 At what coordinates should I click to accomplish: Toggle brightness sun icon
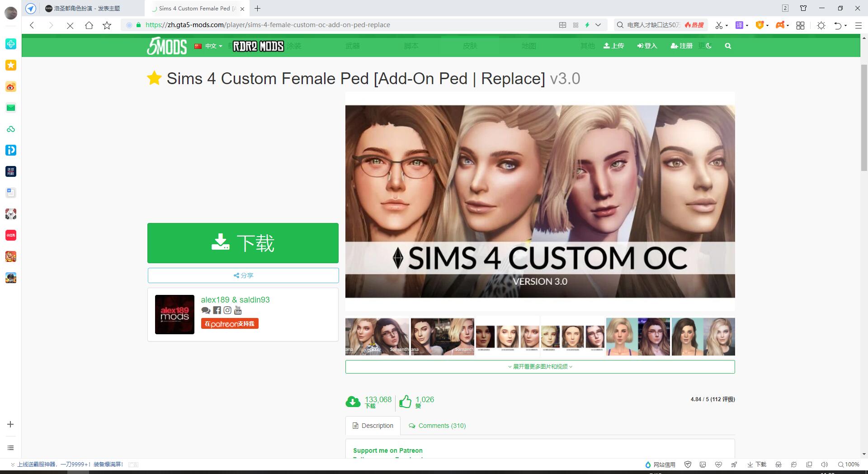[x=821, y=25]
